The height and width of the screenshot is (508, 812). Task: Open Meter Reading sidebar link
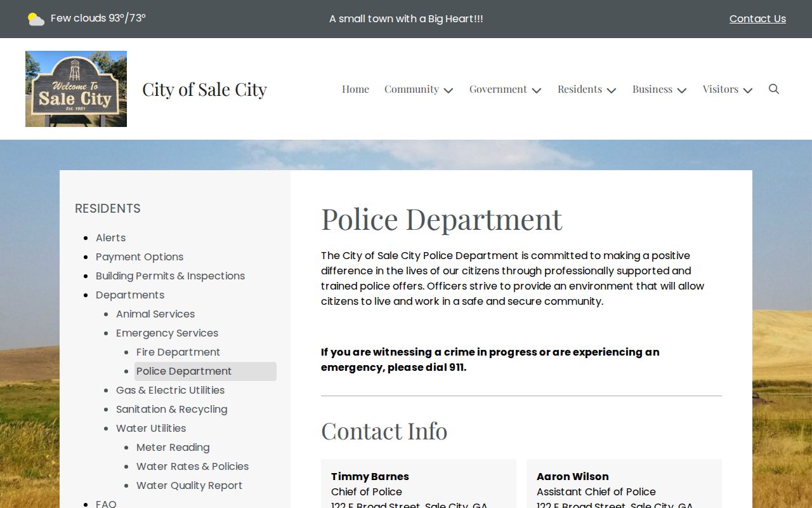point(173,447)
